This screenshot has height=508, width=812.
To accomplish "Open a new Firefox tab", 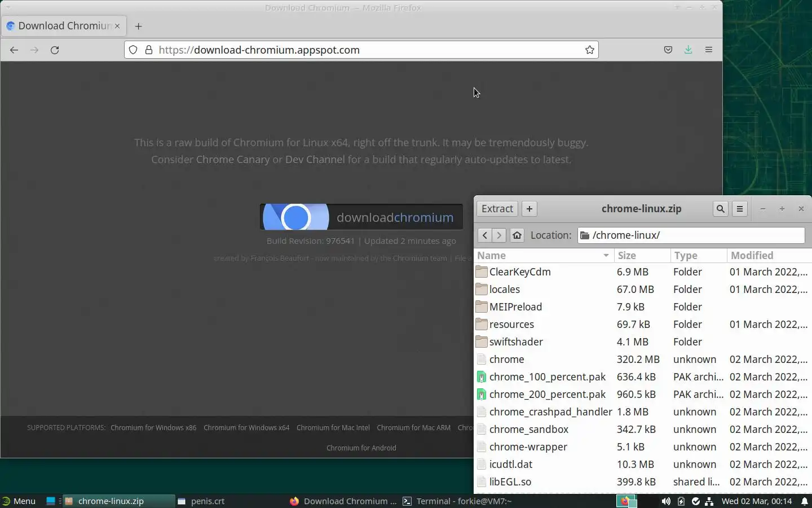I will click(139, 26).
